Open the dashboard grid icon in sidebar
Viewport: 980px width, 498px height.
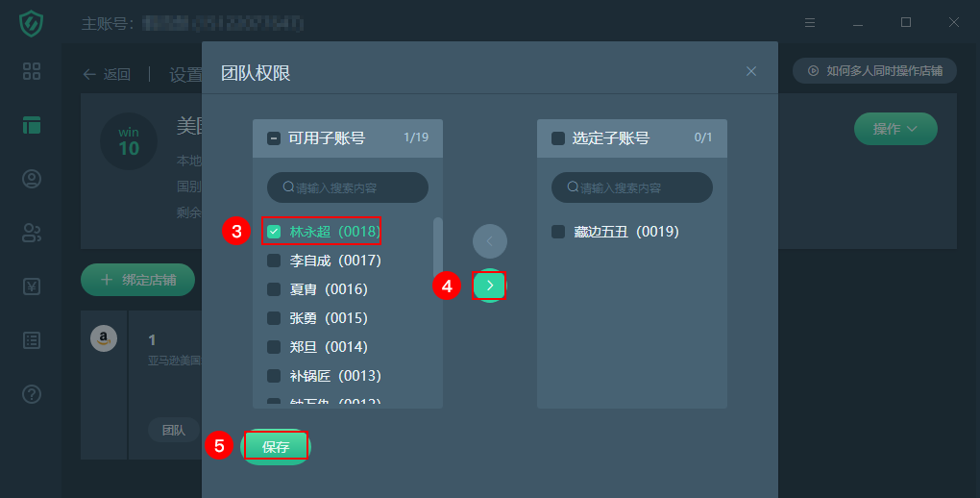(x=32, y=71)
